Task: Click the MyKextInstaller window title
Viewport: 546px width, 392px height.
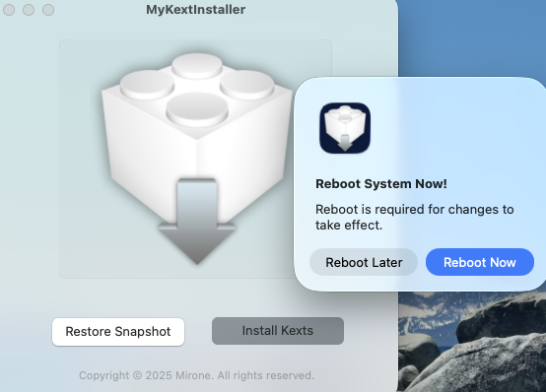Action: (x=195, y=10)
